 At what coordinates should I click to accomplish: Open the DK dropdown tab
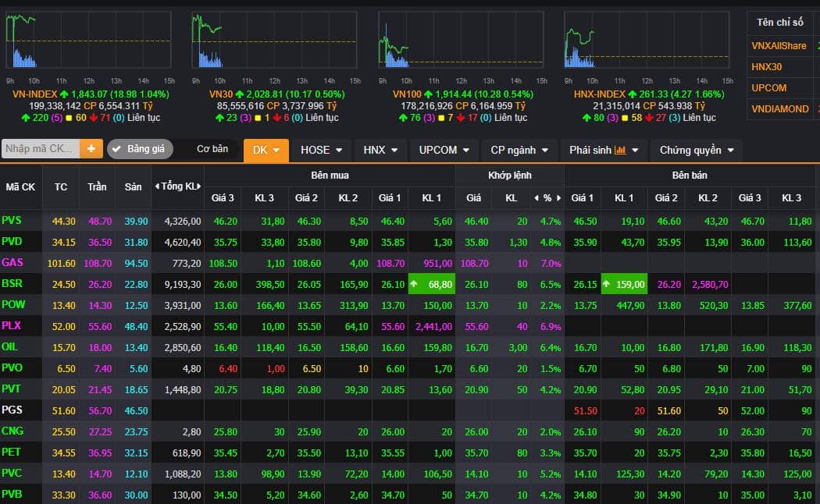coord(266,151)
